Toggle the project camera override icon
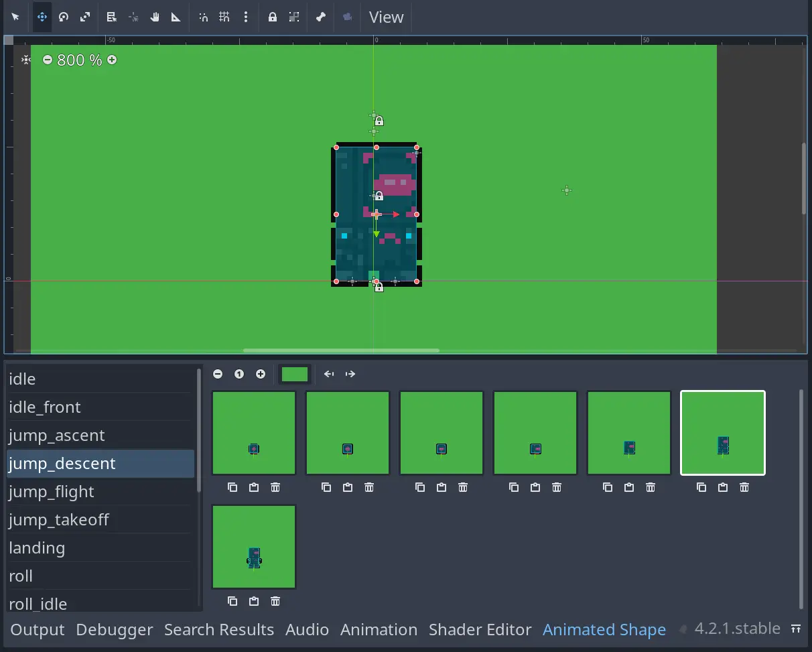This screenshot has width=812, height=652. [x=348, y=17]
